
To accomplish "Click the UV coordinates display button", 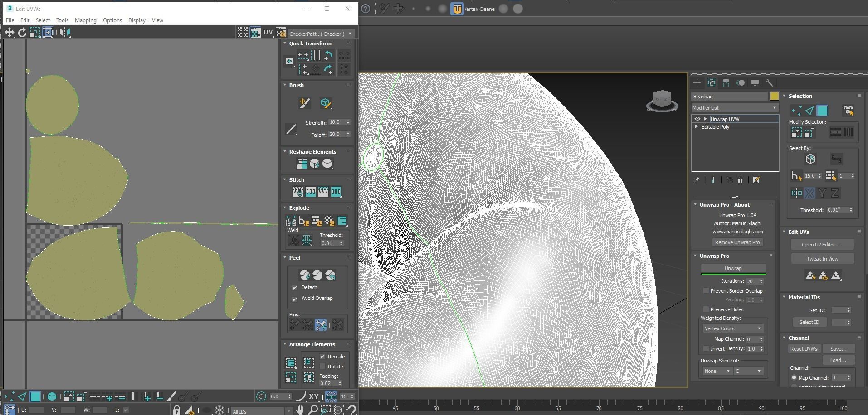I will click(x=268, y=32).
